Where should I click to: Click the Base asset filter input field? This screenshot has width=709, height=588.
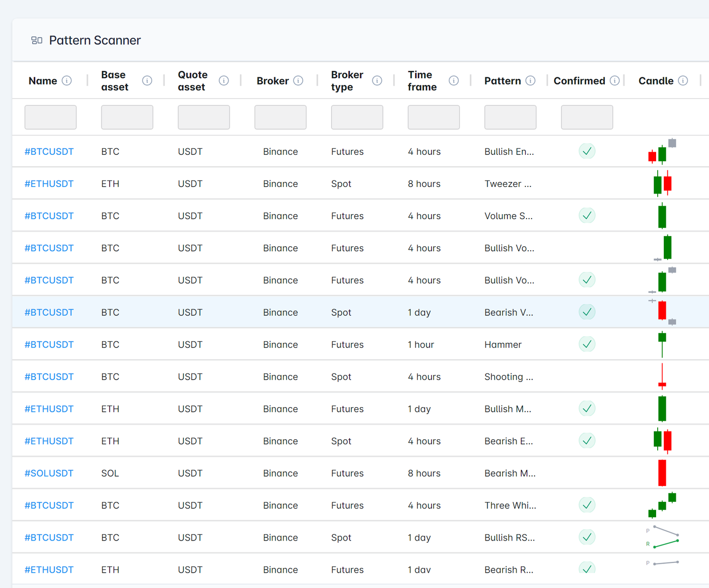[127, 117]
